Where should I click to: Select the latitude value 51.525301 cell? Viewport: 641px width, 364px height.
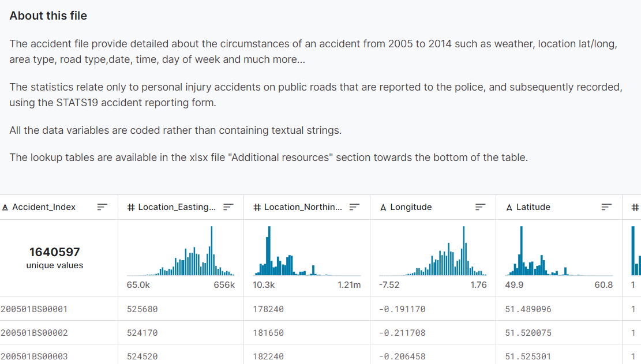(x=528, y=357)
